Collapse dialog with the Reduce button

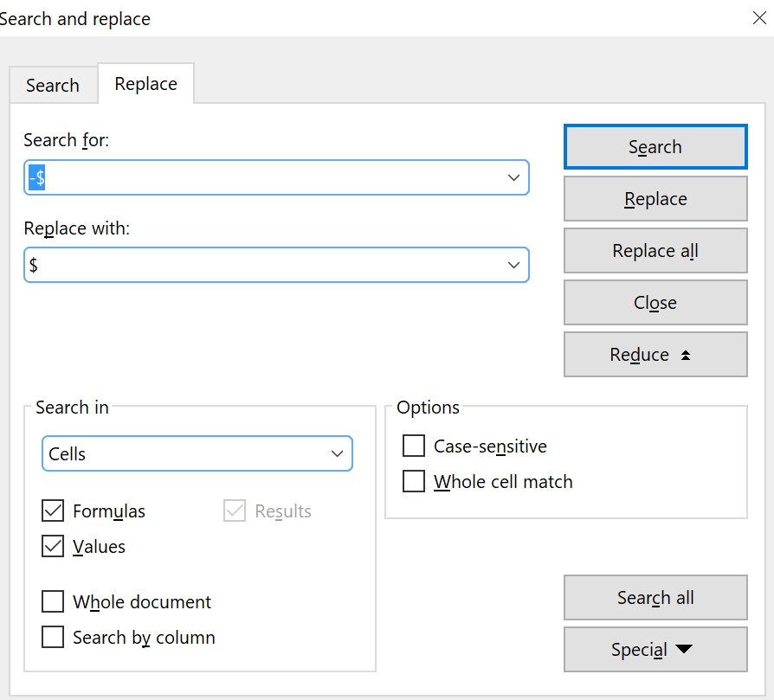click(655, 355)
